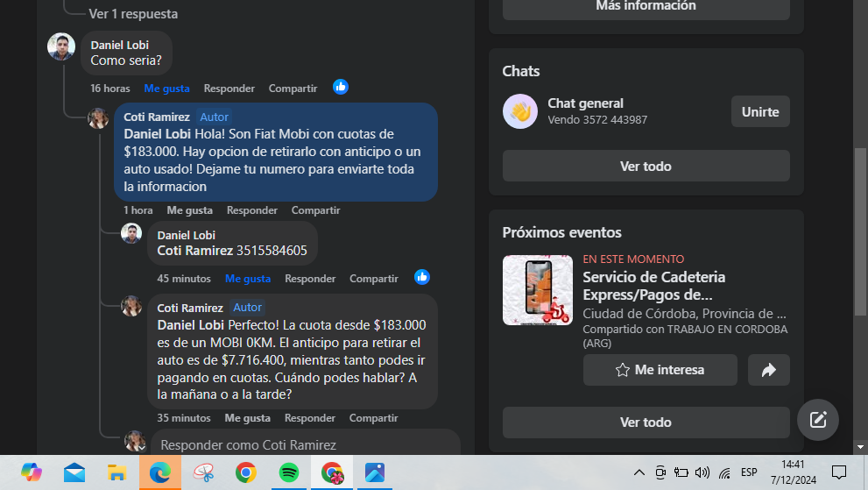Click the page's vertical scrollbar thumb
The height and width of the screenshot is (490, 868).
point(860,231)
